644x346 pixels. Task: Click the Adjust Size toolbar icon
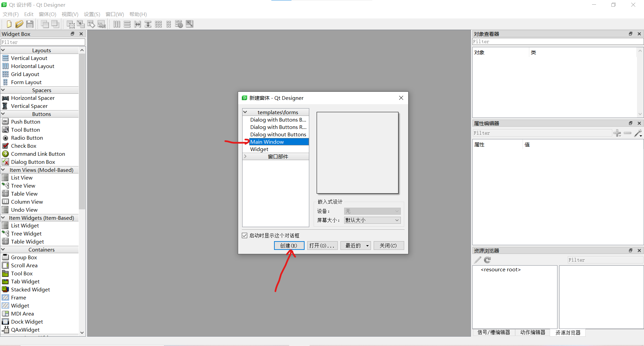point(190,24)
